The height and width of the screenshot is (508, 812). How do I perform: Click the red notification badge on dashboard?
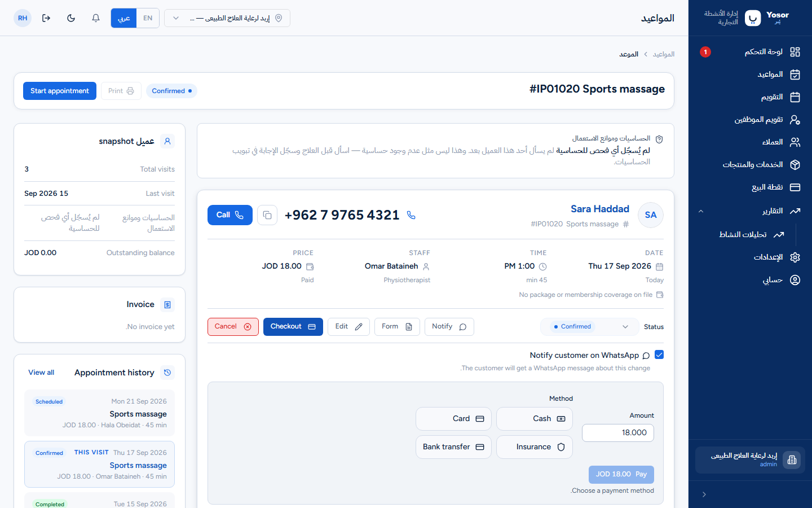pos(705,52)
